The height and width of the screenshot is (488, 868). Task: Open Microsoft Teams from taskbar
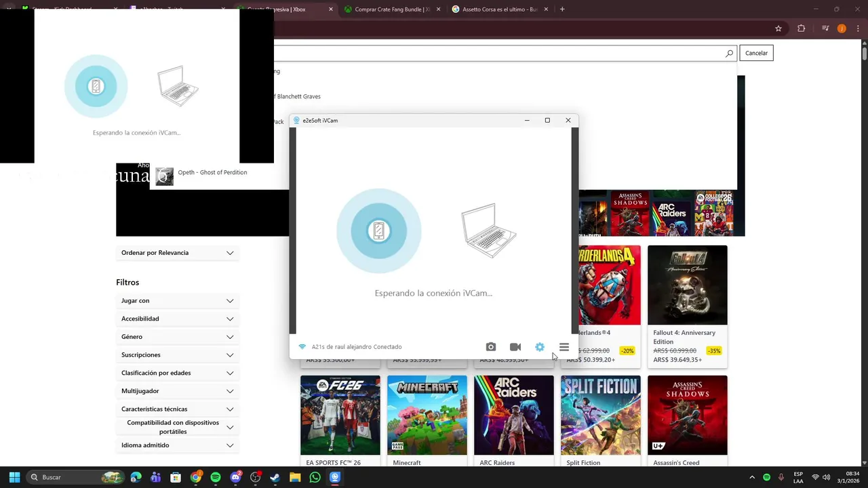pos(156,477)
